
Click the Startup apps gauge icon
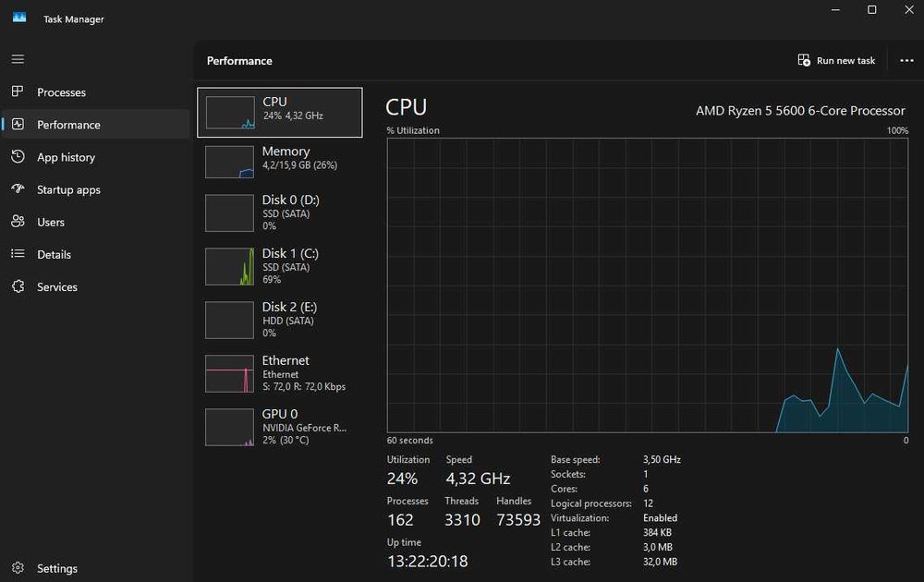click(x=18, y=188)
